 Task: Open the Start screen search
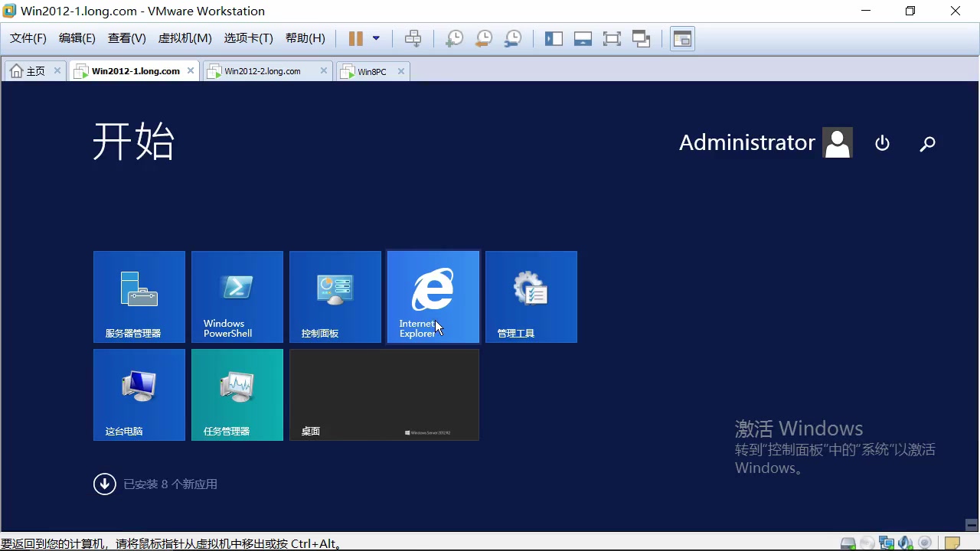point(928,143)
